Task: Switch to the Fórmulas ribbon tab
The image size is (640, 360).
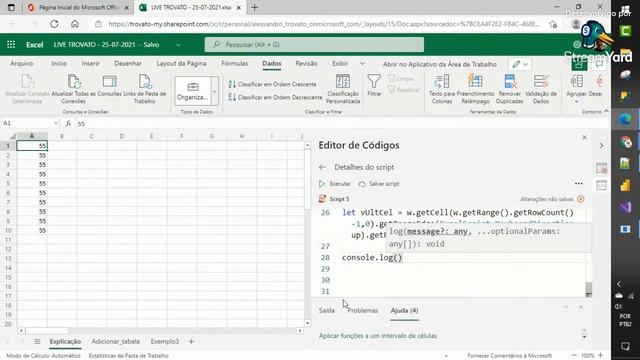Action: click(x=234, y=64)
